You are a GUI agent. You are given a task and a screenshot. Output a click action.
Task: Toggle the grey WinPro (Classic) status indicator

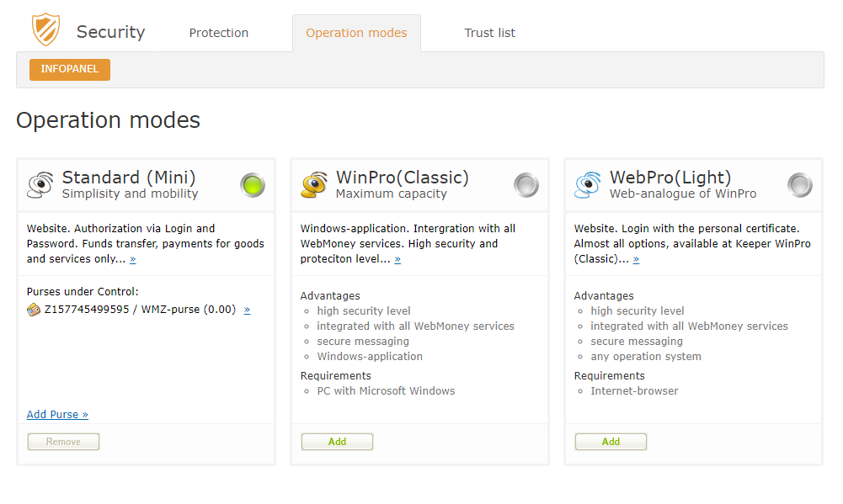click(526, 185)
